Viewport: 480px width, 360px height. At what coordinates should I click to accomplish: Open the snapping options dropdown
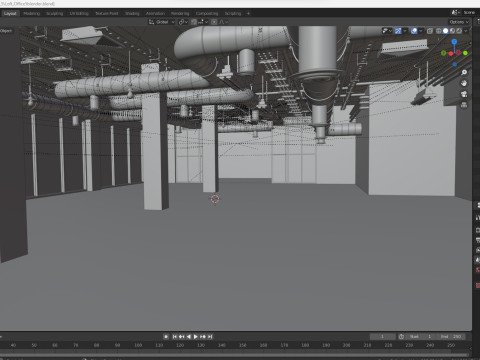pos(203,22)
